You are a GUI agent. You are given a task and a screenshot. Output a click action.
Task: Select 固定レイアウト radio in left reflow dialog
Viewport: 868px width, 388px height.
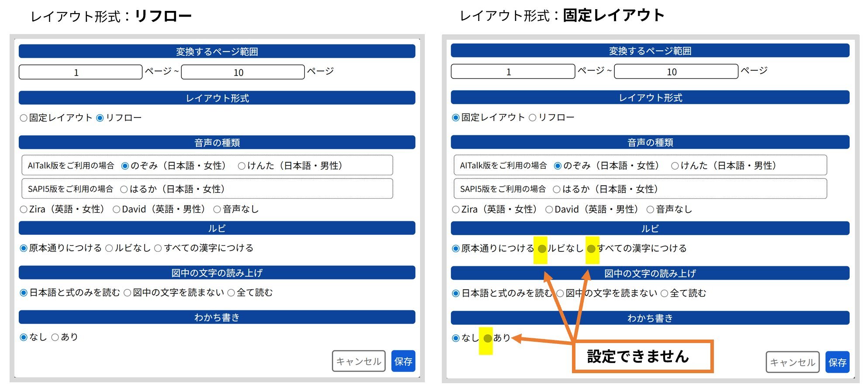click(x=24, y=118)
